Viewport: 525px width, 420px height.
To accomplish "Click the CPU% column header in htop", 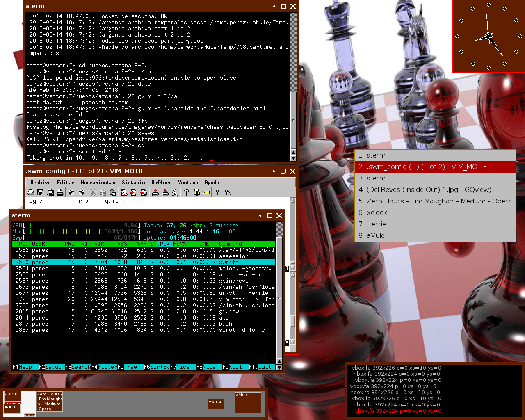I will [x=163, y=244].
